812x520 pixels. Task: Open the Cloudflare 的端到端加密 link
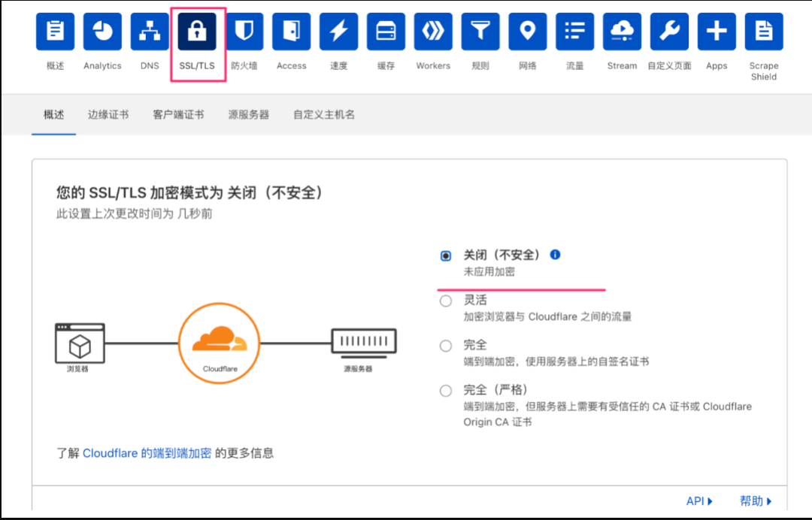147,453
